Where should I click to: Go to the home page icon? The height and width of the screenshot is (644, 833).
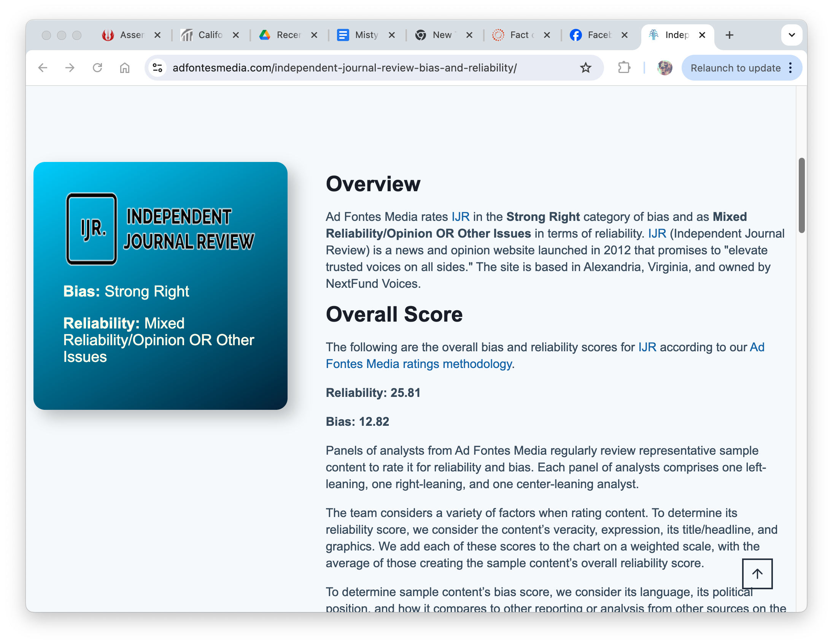125,68
